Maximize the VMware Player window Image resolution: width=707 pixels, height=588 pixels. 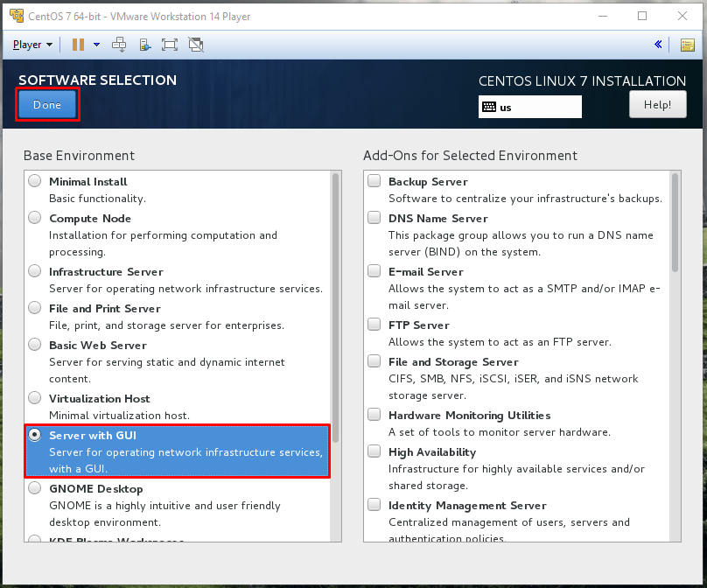[x=642, y=17]
